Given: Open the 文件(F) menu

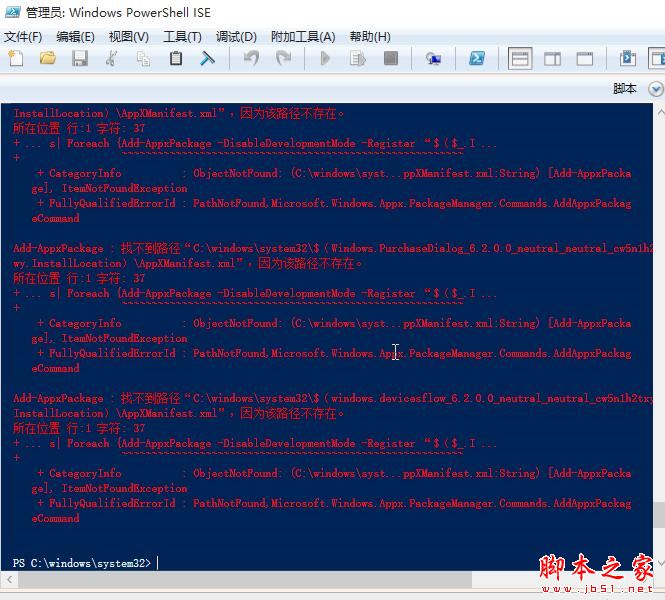Looking at the screenshot, I should point(23,37).
